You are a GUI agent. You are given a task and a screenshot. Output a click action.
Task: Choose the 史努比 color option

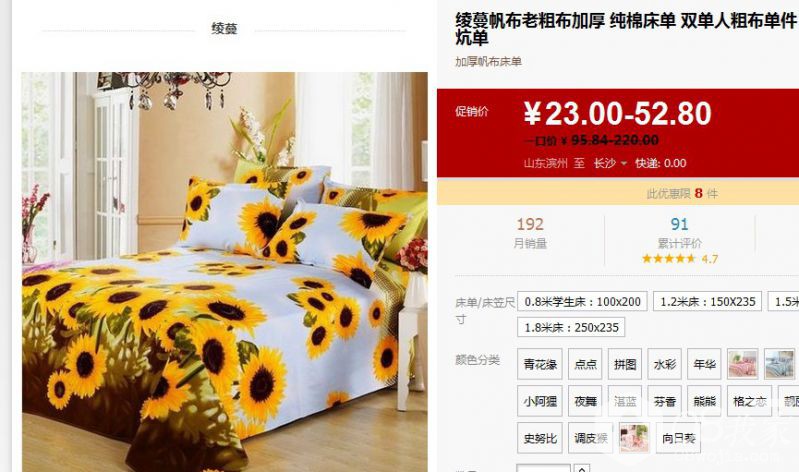point(540,437)
